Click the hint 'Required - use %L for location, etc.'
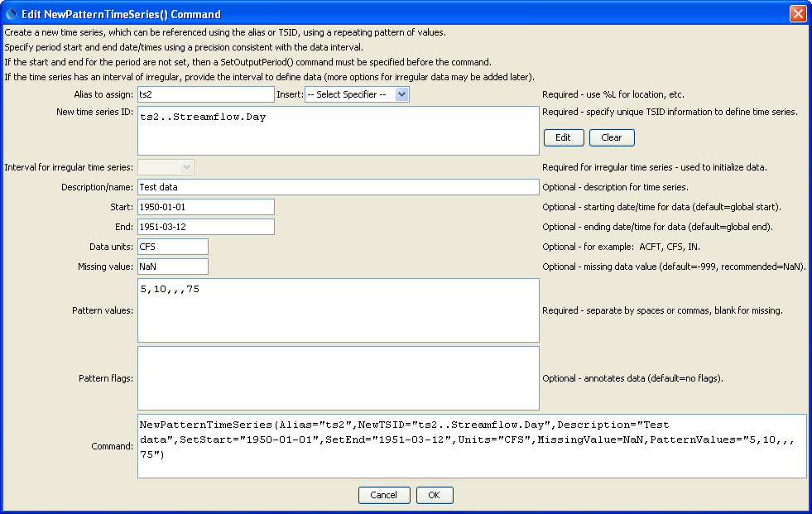The image size is (812, 514). point(613,94)
